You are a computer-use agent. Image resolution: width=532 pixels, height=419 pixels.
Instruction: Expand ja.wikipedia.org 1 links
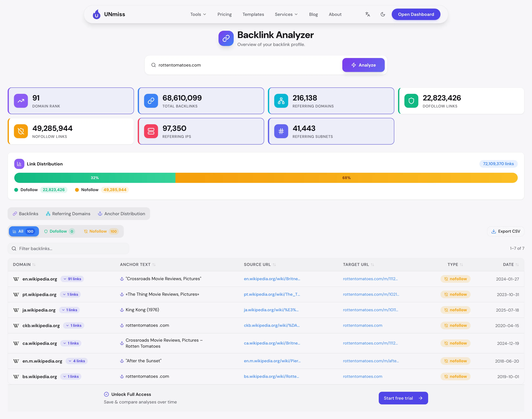point(70,310)
